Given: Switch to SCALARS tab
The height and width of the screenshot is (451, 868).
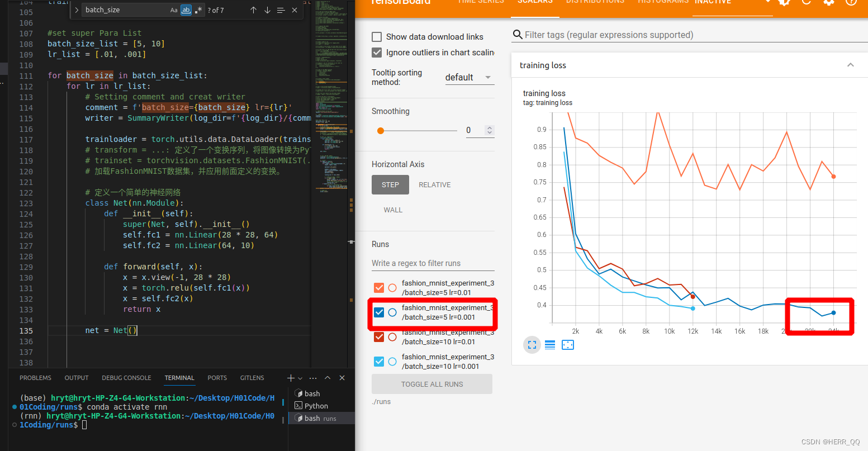Looking at the screenshot, I should pos(535,2).
